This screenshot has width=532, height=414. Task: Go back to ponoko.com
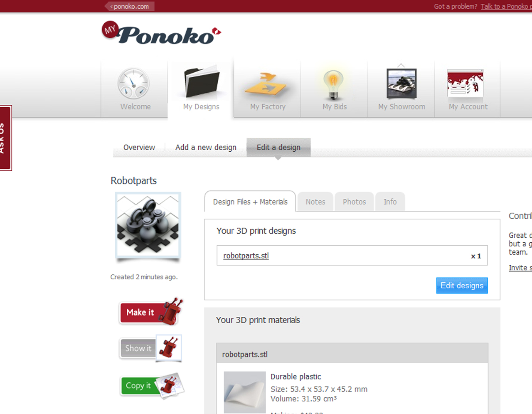coord(130,6)
